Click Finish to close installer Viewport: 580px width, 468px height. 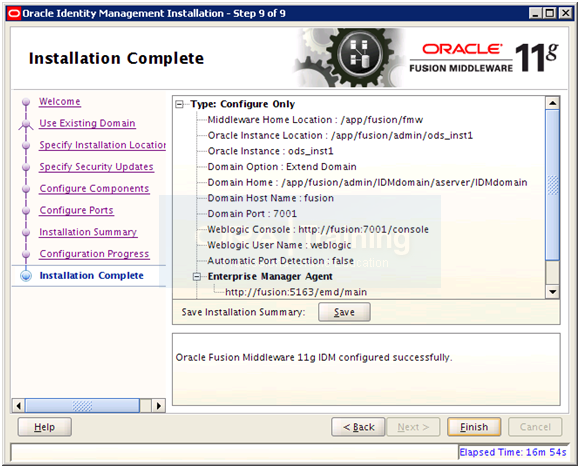(x=474, y=427)
